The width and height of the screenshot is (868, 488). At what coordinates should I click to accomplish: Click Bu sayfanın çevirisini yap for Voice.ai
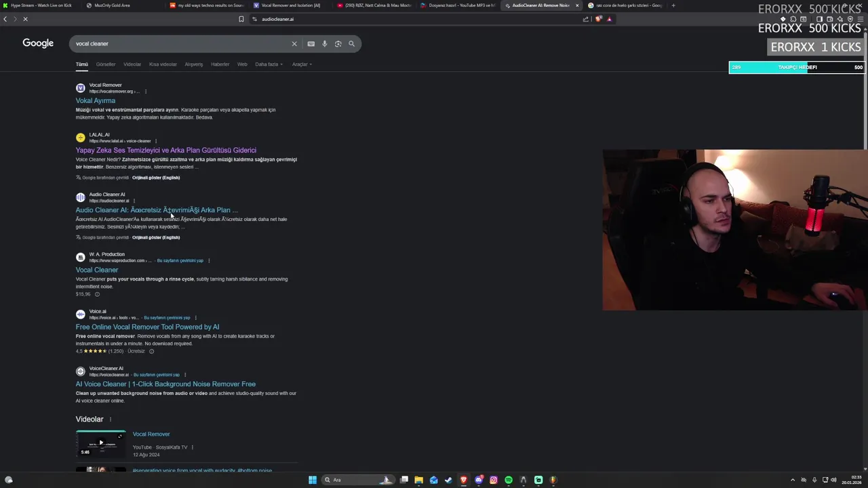pyautogui.click(x=167, y=318)
